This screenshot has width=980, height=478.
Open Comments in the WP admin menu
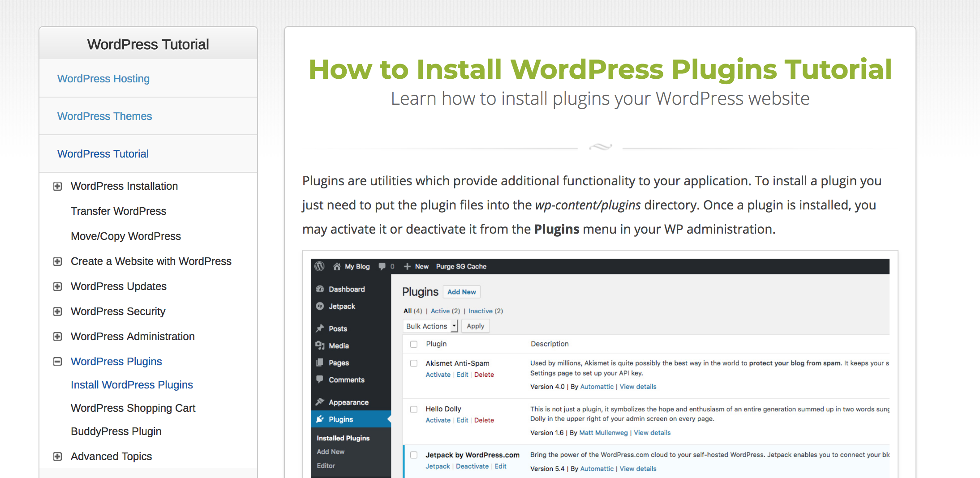tap(347, 380)
